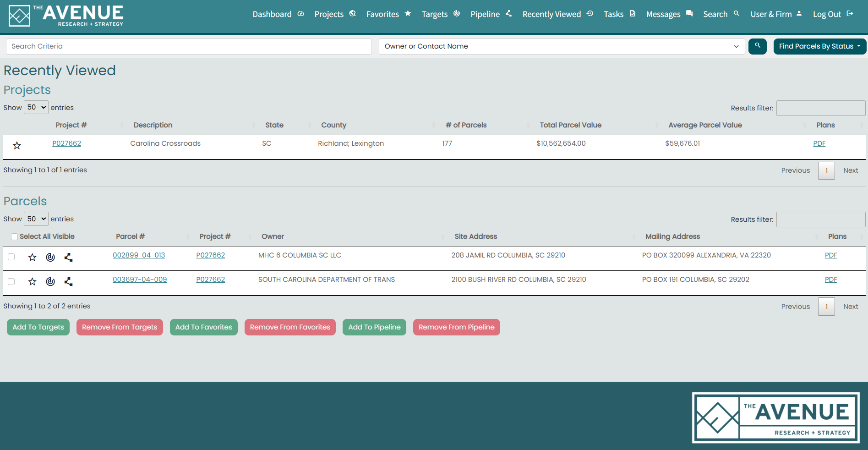
Task: Open P027662 link in 003697-04-009 row
Action: coord(210,280)
